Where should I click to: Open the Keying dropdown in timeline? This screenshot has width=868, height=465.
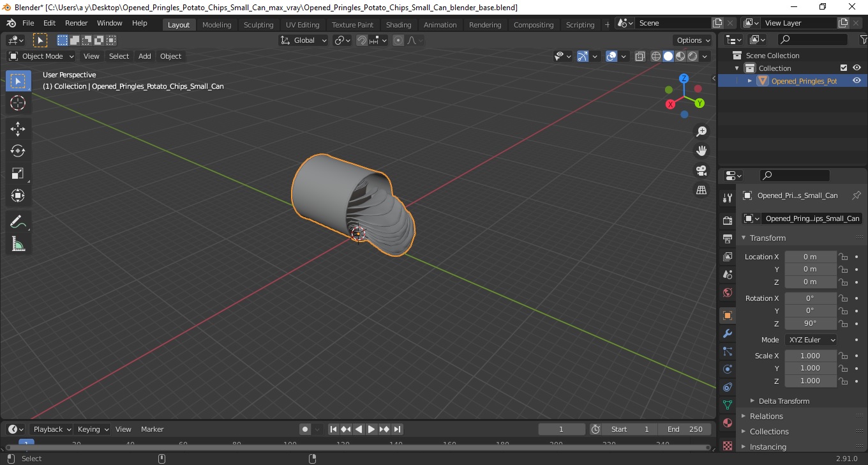(x=93, y=429)
